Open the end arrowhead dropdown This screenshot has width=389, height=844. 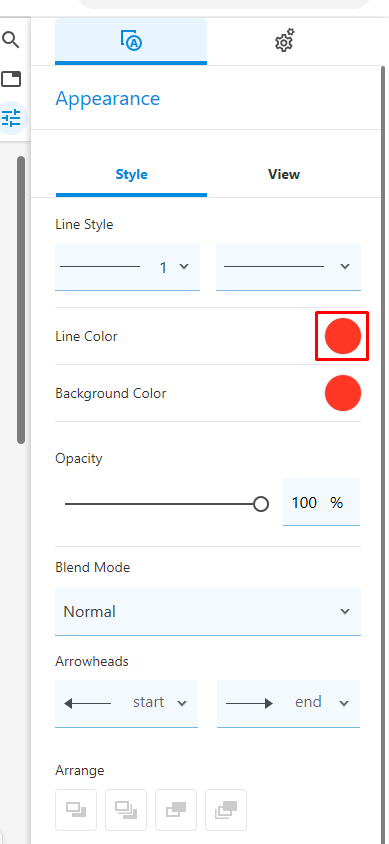pyautogui.click(x=288, y=704)
